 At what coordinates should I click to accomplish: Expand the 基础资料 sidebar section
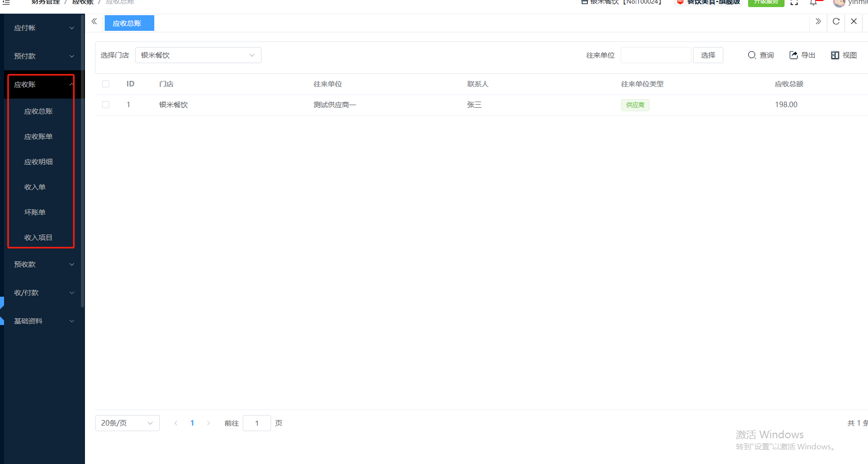coord(44,321)
